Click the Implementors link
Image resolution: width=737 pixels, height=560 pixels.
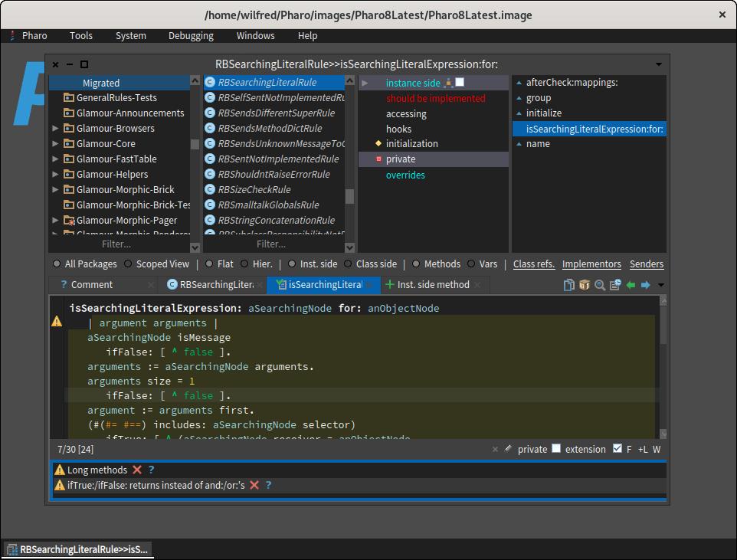(x=591, y=264)
